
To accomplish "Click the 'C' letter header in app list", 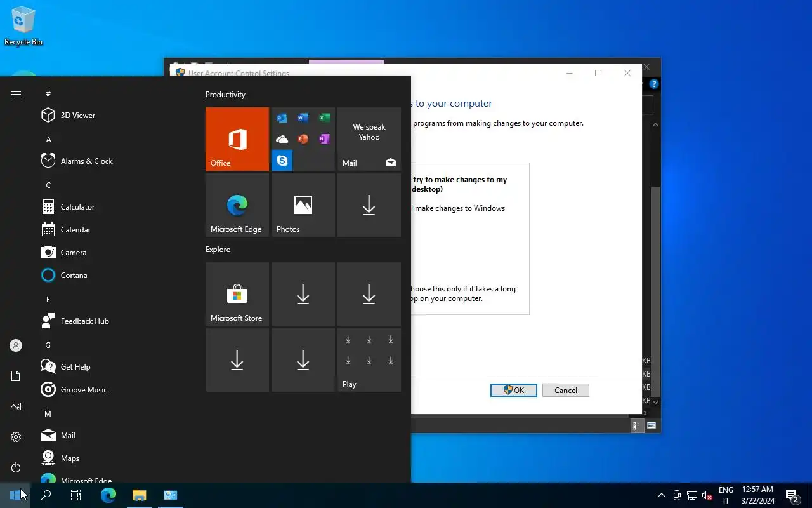I will [x=48, y=185].
